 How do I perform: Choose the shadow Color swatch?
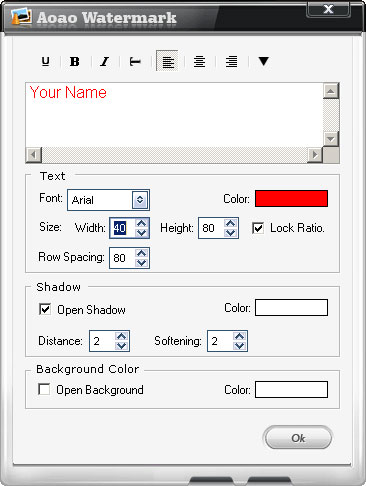coord(291,307)
